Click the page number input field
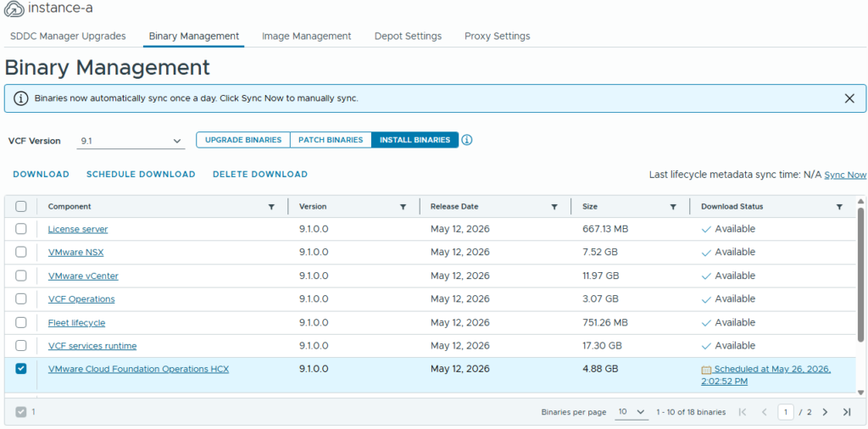Screen dimensions: 868x429 (x=785, y=412)
